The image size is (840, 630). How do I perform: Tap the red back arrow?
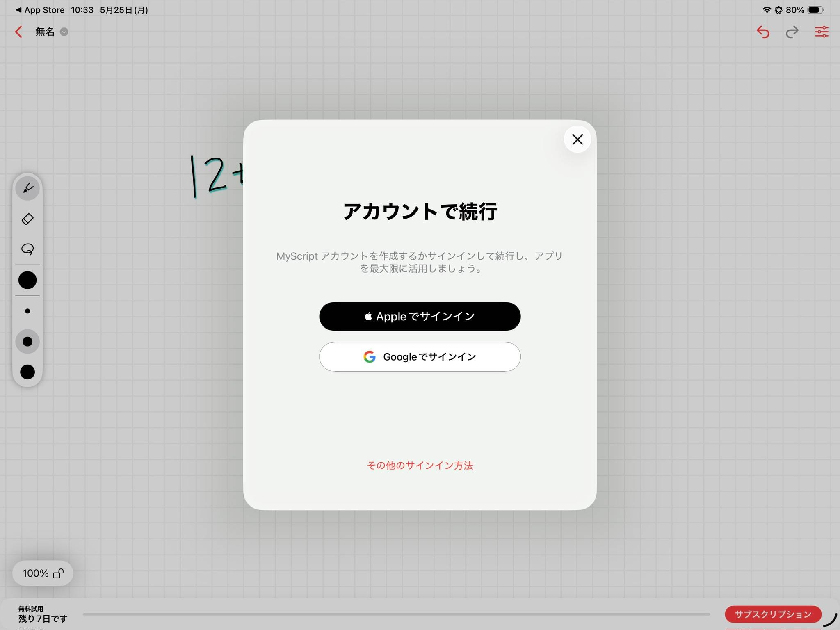click(18, 32)
